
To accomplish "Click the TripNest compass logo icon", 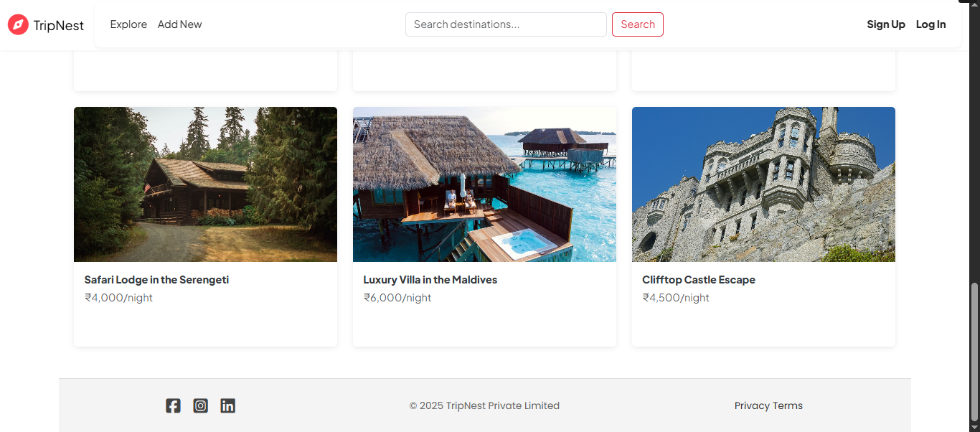I will coord(18,25).
